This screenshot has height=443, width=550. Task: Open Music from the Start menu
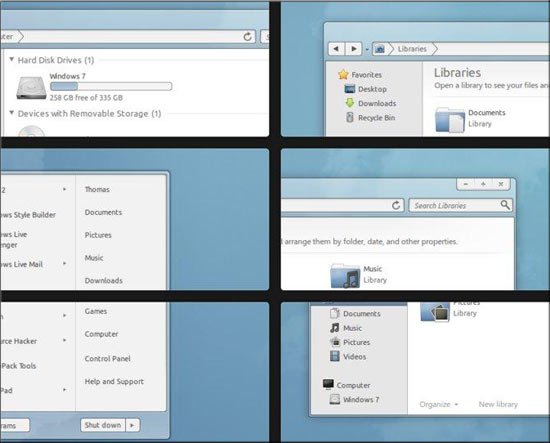click(94, 258)
